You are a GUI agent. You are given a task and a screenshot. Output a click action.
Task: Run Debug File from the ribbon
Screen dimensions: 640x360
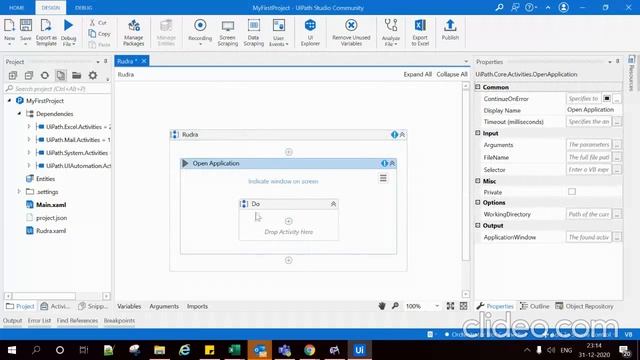pos(68,32)
